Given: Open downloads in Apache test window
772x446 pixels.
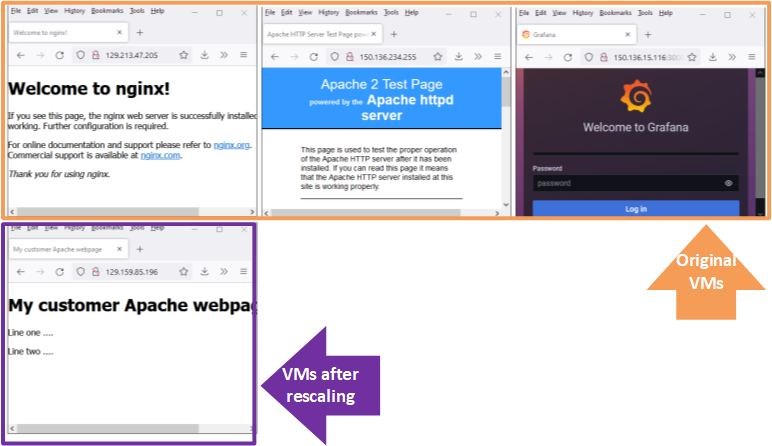Looking at the screenshot, I should pos(458,57).
